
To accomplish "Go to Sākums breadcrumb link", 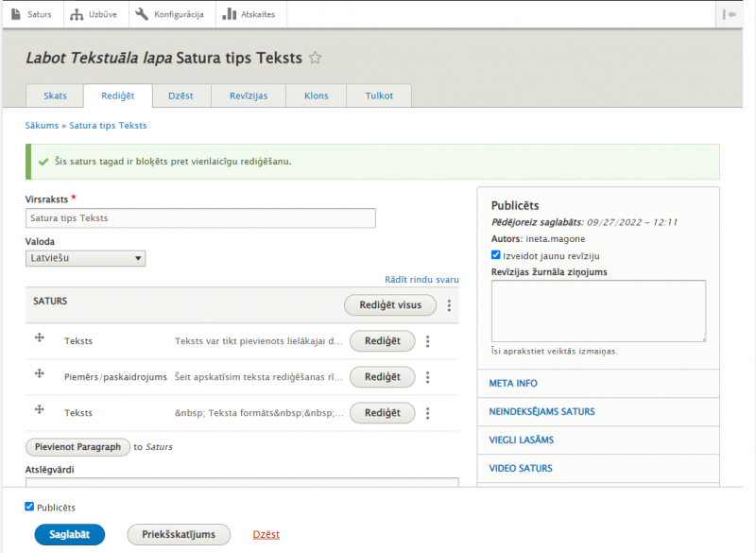I will [x=42, y=126].
